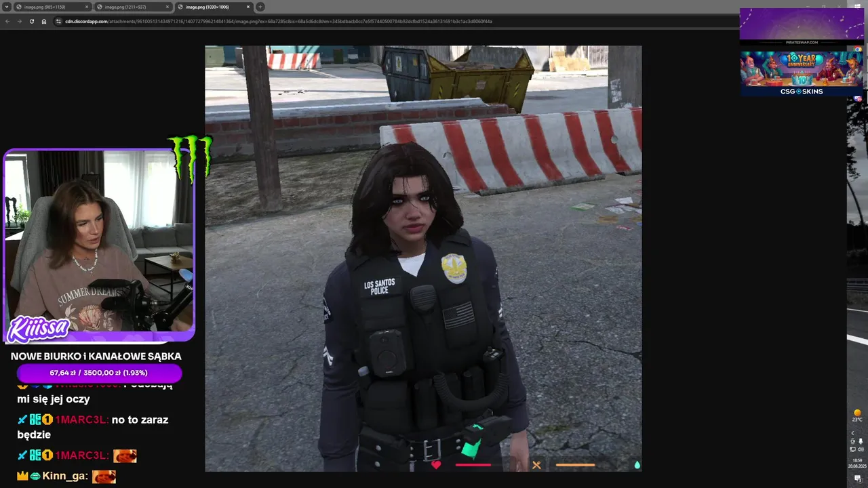Screen dimensions: 868x488
Task: Switch to the image.png (965×1159) tab
Action: click(52, 7)
